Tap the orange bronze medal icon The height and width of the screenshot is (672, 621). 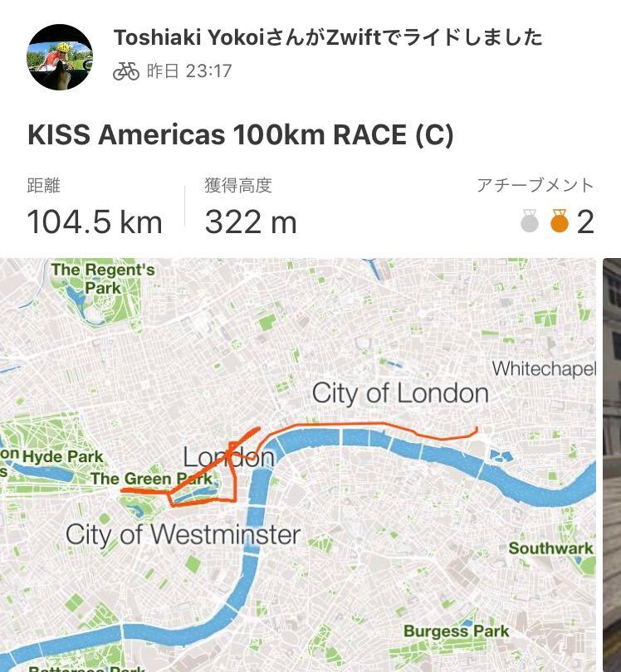[560, 221]
